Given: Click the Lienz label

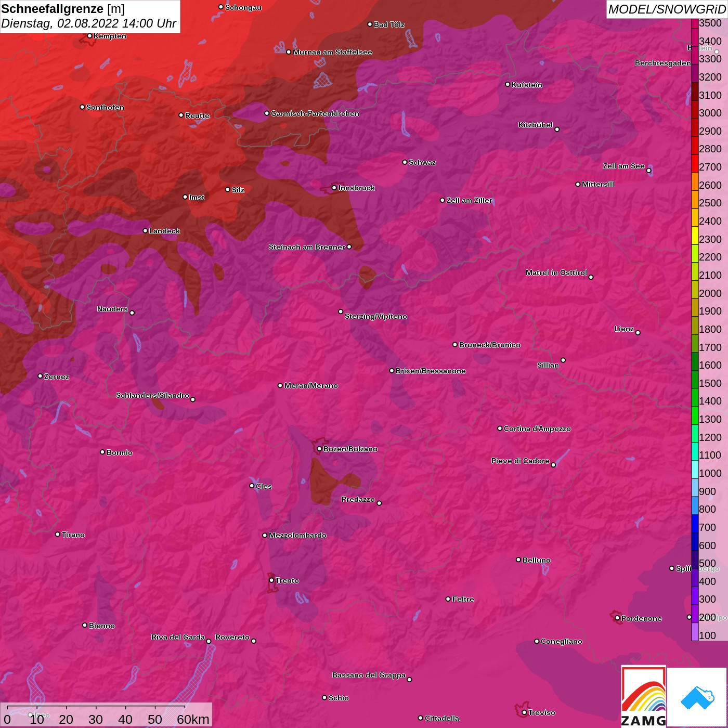Looking at the screenshot, I should coord(624,329).
